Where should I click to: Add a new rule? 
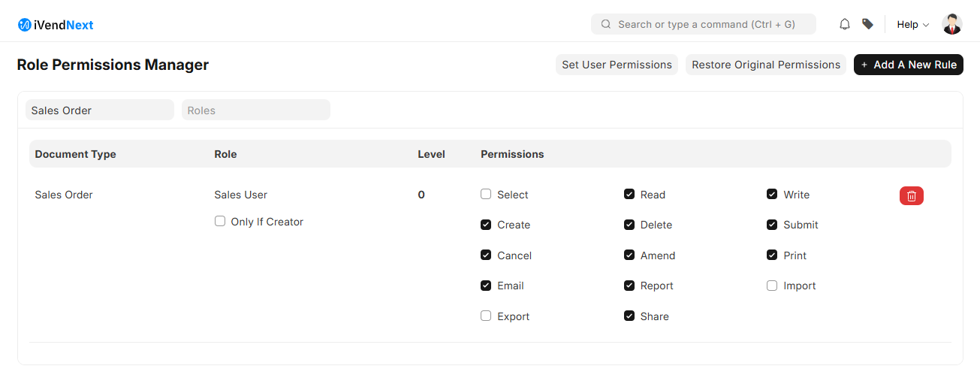coord(908,65)
